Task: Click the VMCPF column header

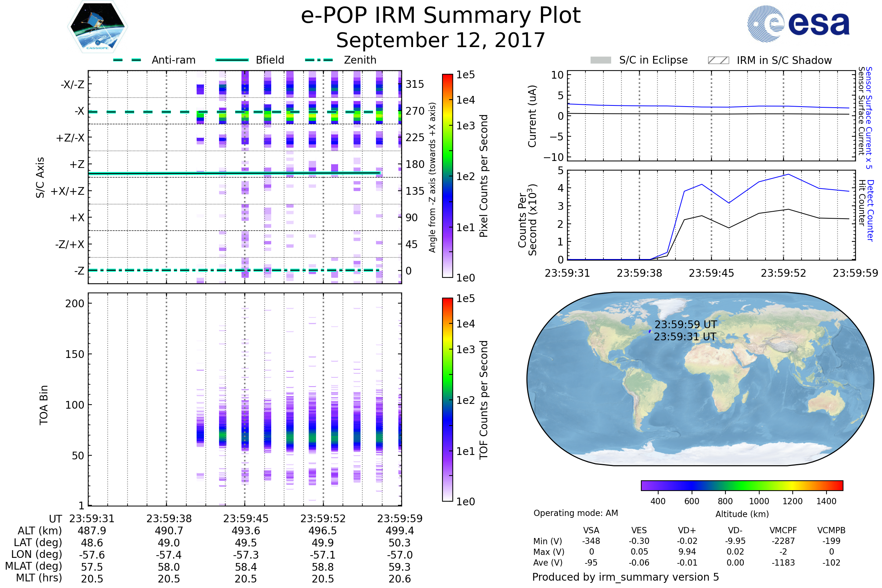Action: (x=783, y=530)
